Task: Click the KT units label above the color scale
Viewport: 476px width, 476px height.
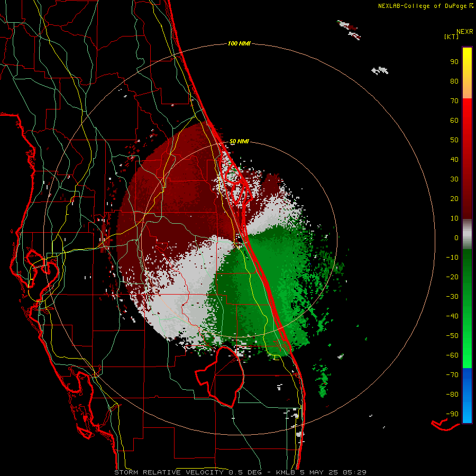Action: coord(452,36)
